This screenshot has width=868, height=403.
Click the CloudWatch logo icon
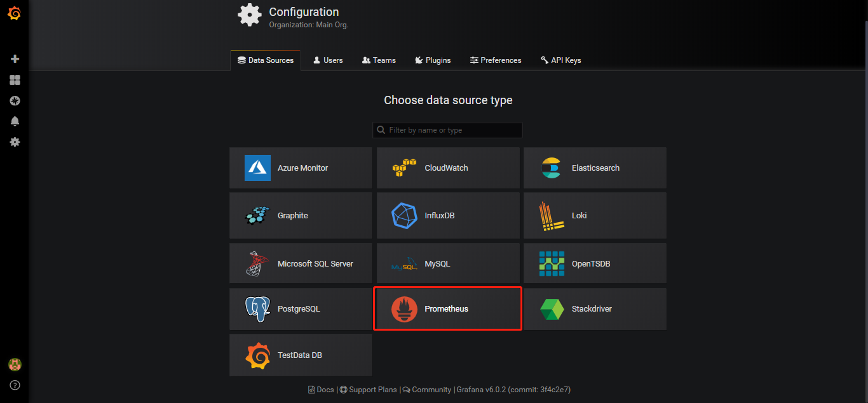click(404, 168)
